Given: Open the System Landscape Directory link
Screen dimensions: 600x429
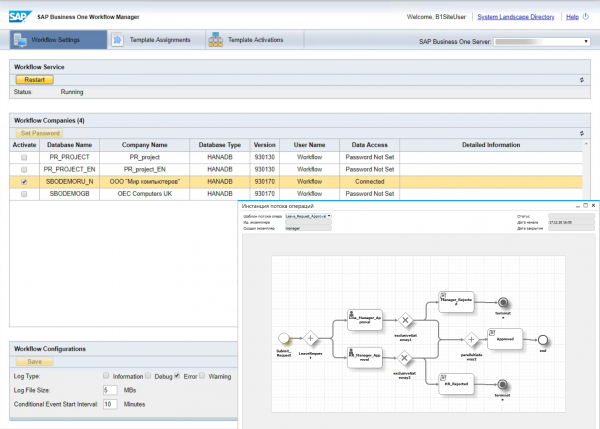Looking at the screenshot, I should pyautogui.click(x=518, y=17).
